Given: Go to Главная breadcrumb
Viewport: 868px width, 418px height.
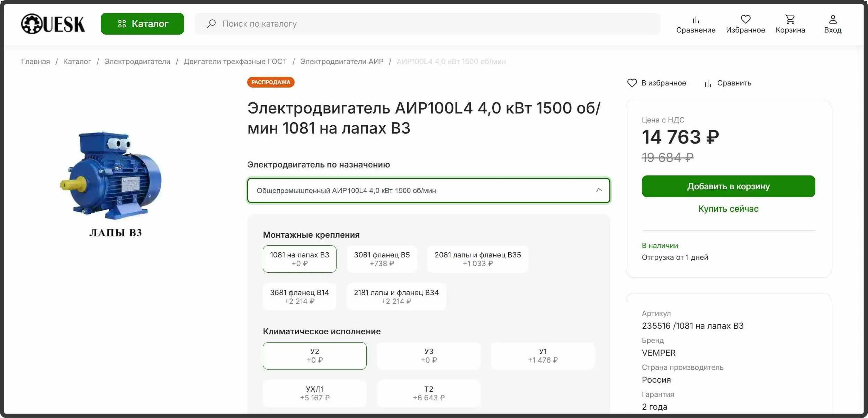Looking at the screenshot, I should point(35,62).
